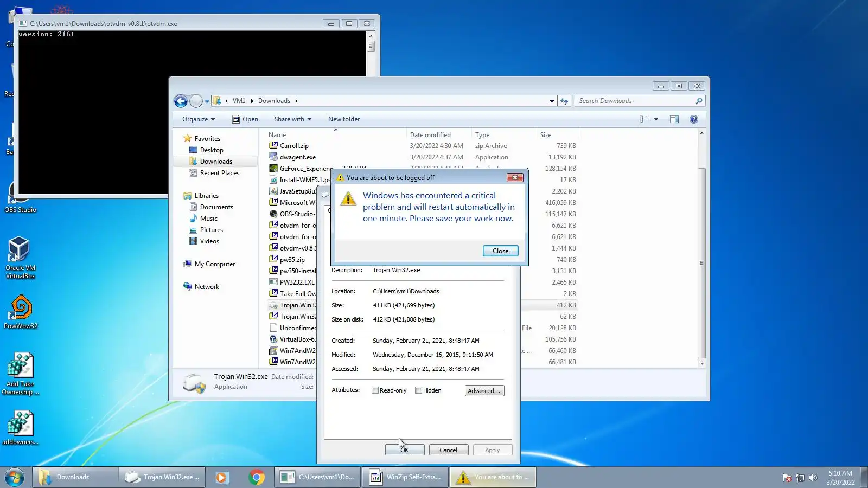The height and width of the screenshot is (488, 868).
Task: Select Documents under Libraries
Action: 216,207
